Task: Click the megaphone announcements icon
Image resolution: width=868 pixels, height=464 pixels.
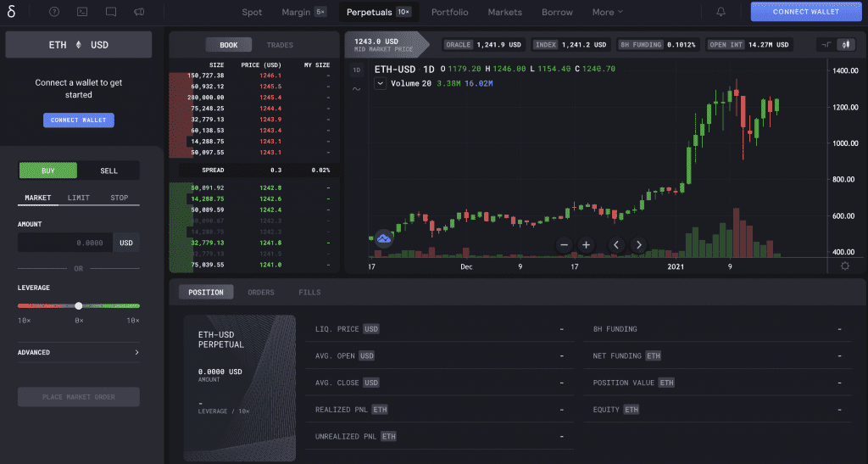Action: coord(139,12)
